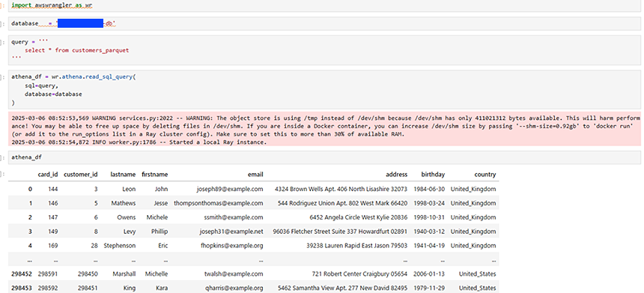Image resolution: width=644 pixels, height=293 pixels.
Task: Click the Ray warning output block
Action: click(324, 128)
